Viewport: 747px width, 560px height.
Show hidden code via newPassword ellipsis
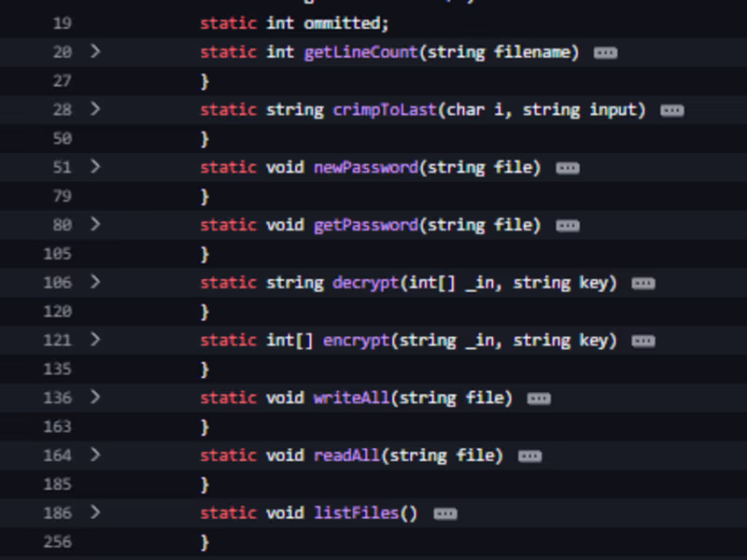click(x=567, y=168)
